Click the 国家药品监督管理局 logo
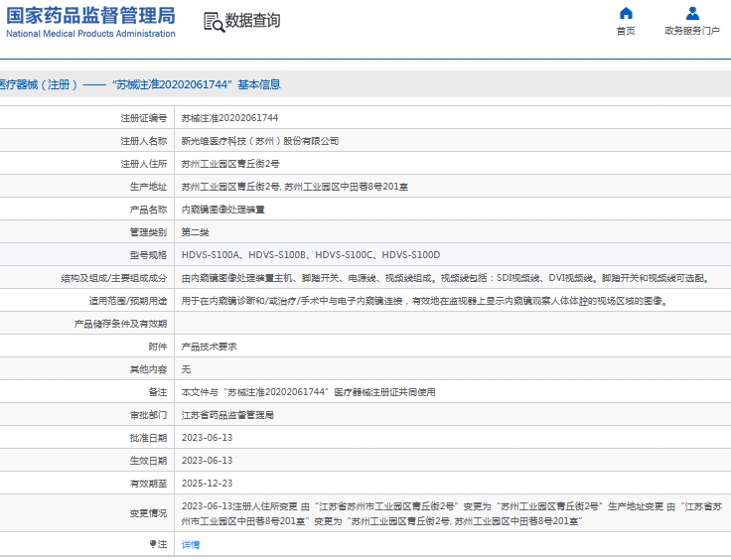This screenshot has width=731, height=560. 90,15
